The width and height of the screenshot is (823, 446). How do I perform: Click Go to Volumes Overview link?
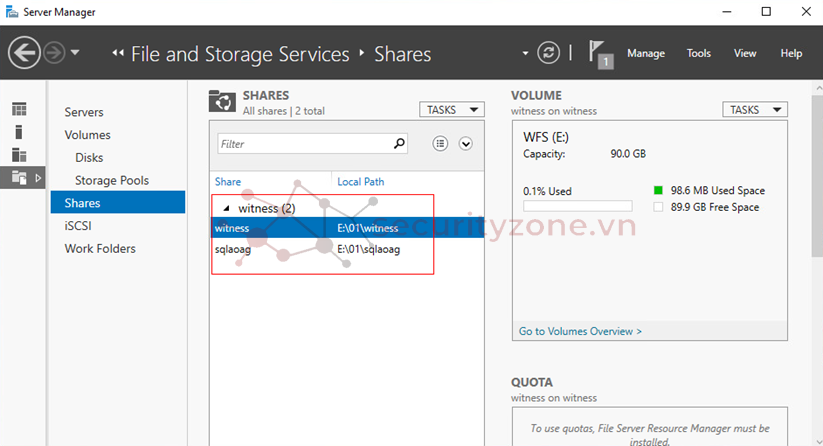[x=580, y=331]
